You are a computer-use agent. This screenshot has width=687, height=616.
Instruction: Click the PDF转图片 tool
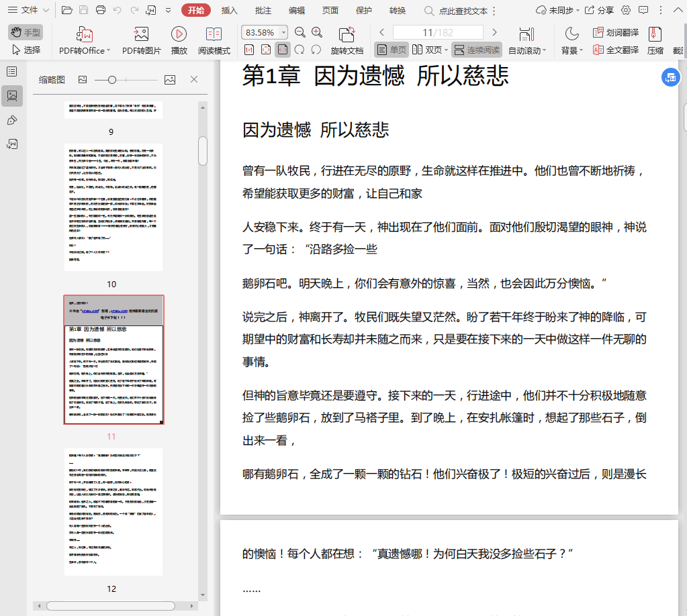(141, 40)
